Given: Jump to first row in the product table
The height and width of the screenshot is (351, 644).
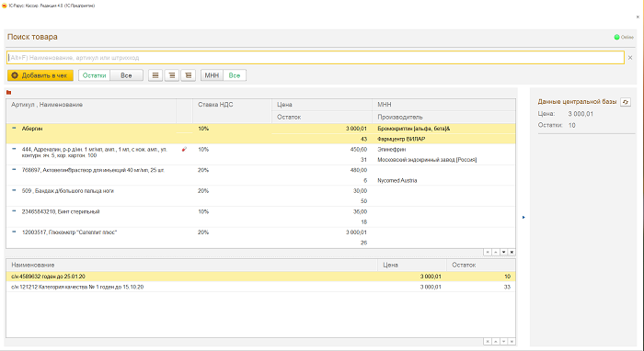Looking at the screenshot, I should point(487,252).
